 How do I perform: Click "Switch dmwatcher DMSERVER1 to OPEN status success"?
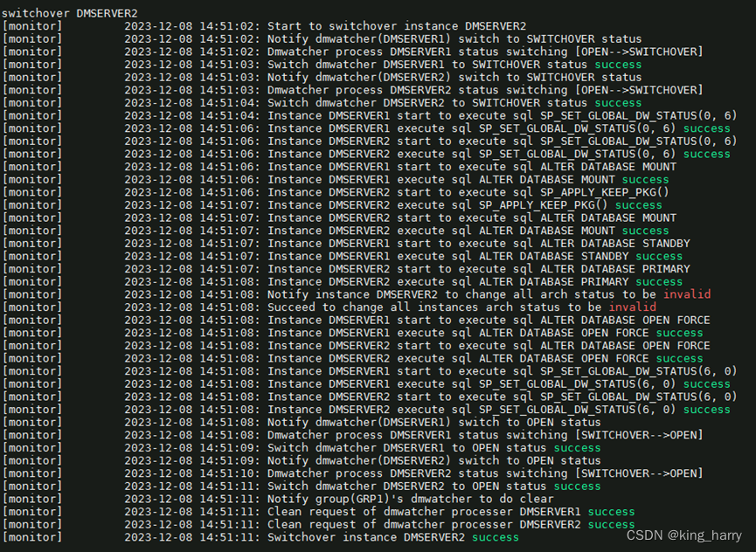pos(434,448)
